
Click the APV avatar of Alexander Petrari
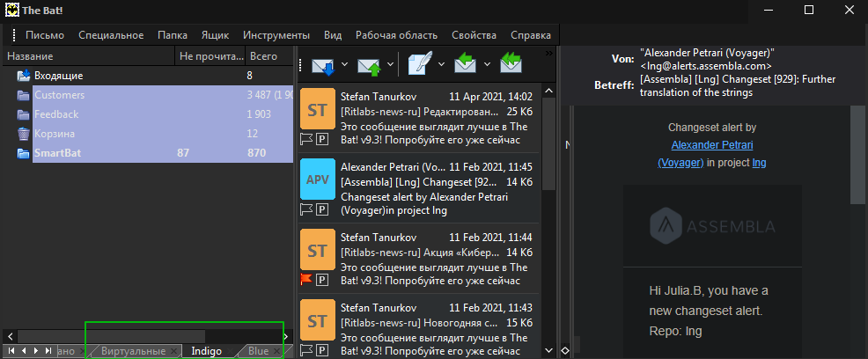(x=317, y=179)
